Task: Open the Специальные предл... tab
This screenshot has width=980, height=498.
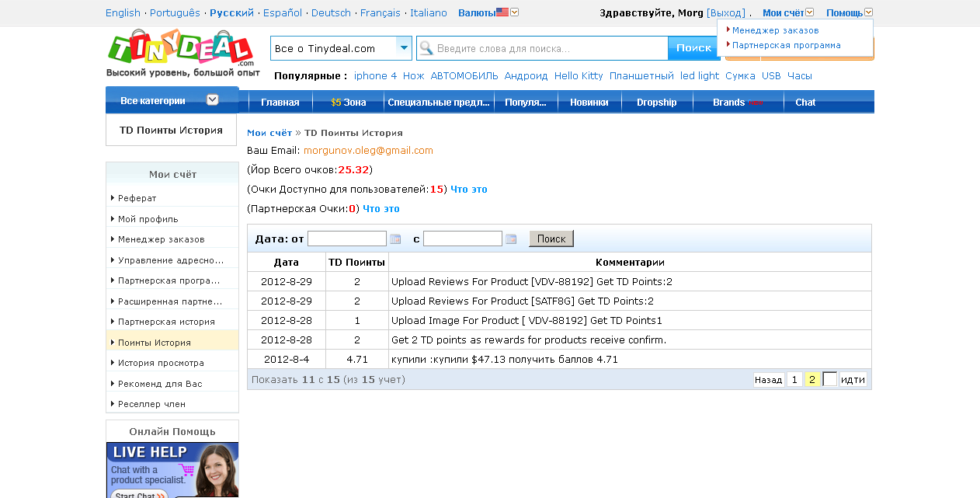Action: pyautogui.click(x=440, y=102)
